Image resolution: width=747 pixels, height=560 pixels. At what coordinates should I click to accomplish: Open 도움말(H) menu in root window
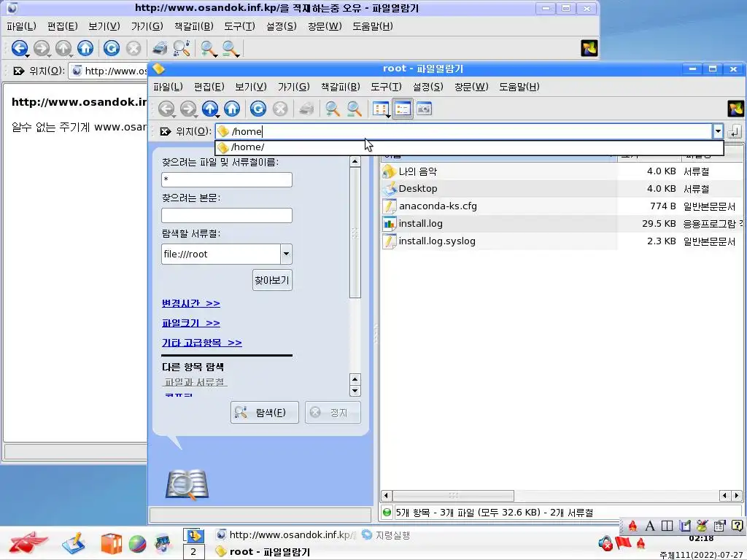519,87
